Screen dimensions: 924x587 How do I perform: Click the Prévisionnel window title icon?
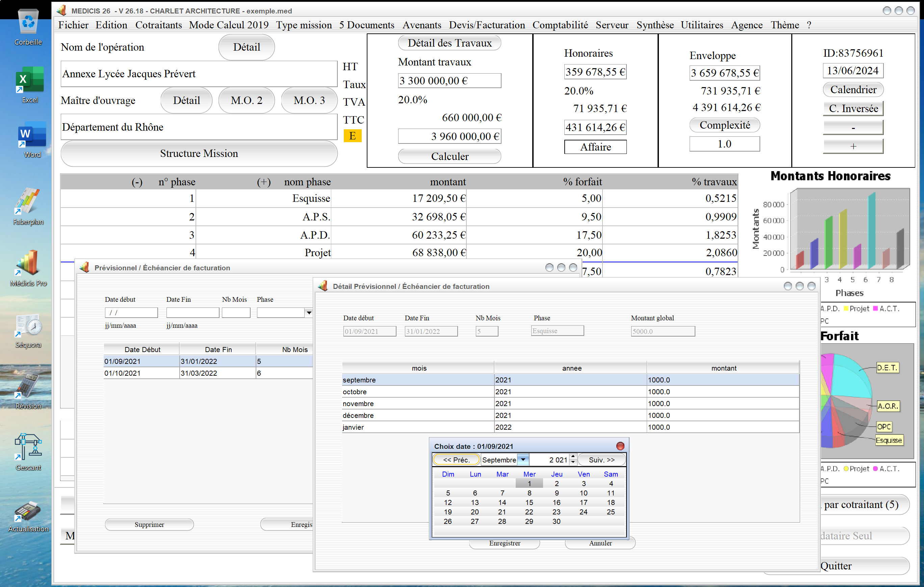84,267
